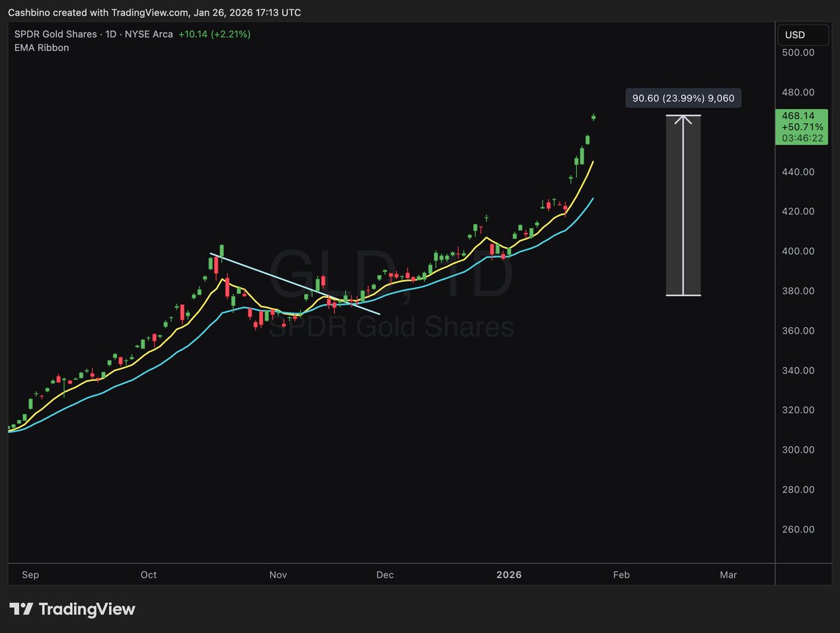Click the Sep time axis label
Image resolution: width=840 pixels, height=633 pixels.
pos(30,575)
